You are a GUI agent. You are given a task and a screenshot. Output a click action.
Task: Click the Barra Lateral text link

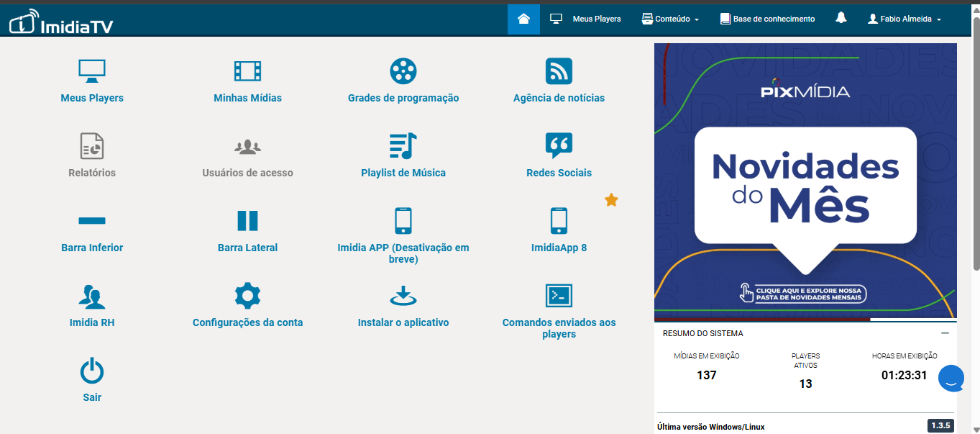[247, 248]
